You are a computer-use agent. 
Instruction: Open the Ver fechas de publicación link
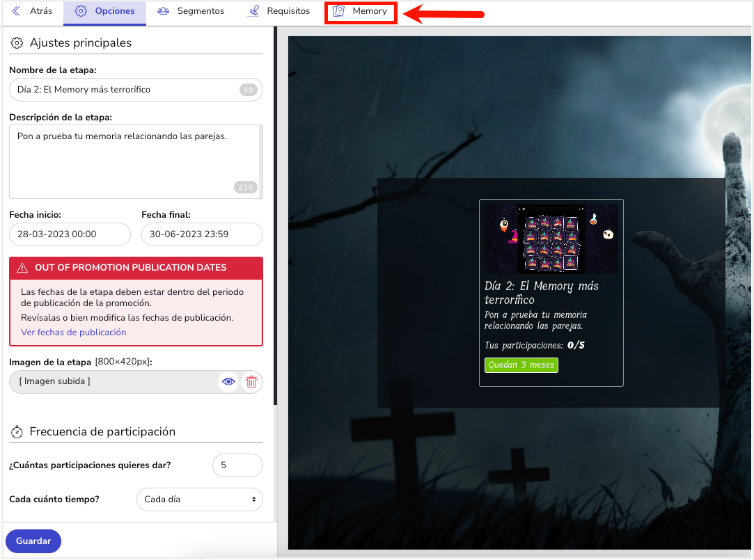point(74,333)
